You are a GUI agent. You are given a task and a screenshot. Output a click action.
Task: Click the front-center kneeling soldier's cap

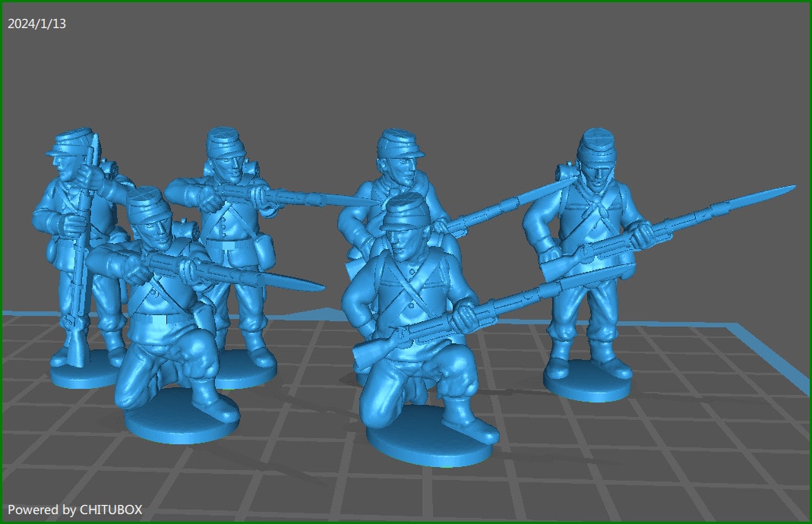tap(408, 210)
